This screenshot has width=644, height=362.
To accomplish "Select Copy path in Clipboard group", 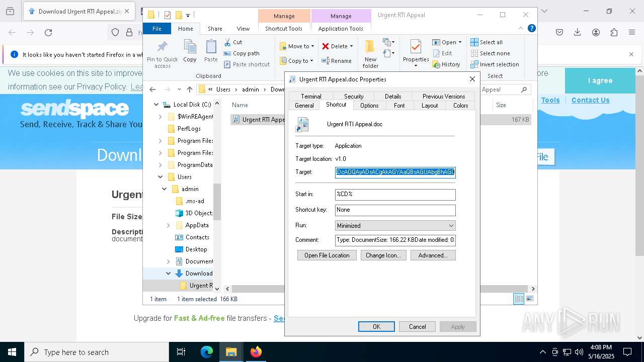I will pos(242,53).
